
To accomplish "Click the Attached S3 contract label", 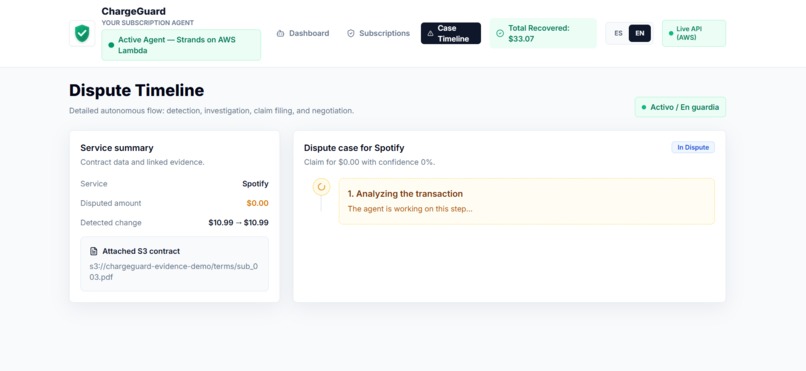I will 141,251.
